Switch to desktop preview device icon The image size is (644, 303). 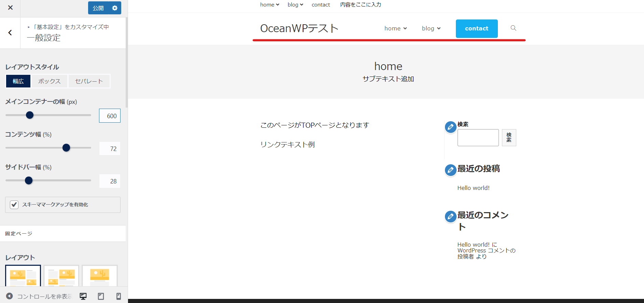pos(83,296)
